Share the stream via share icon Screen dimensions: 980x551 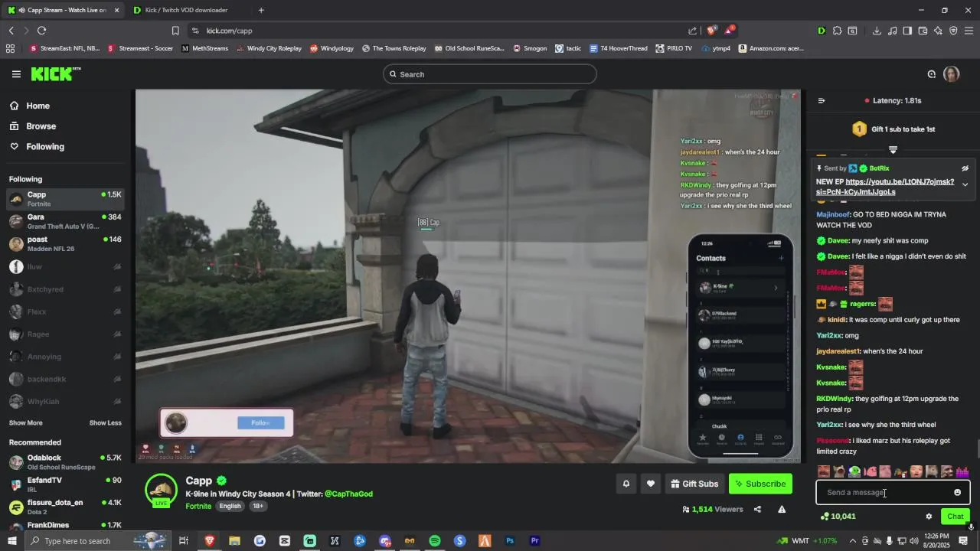(757, 510)
